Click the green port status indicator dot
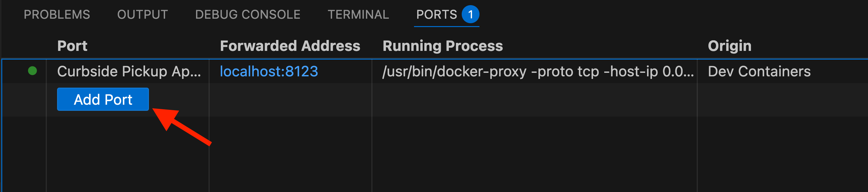Viewport: 868px width, 192px height. (32, 71)
